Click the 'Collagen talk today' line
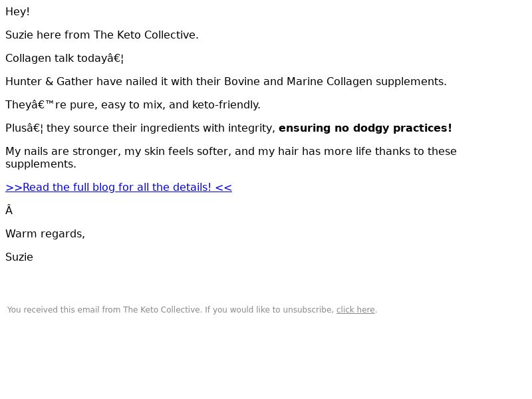 [64, 59]
